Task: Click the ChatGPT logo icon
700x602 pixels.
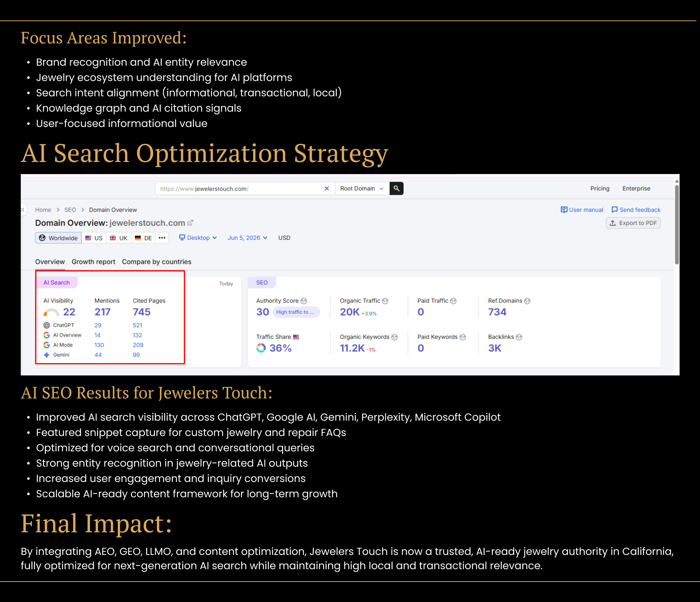Action: point(47,325)
